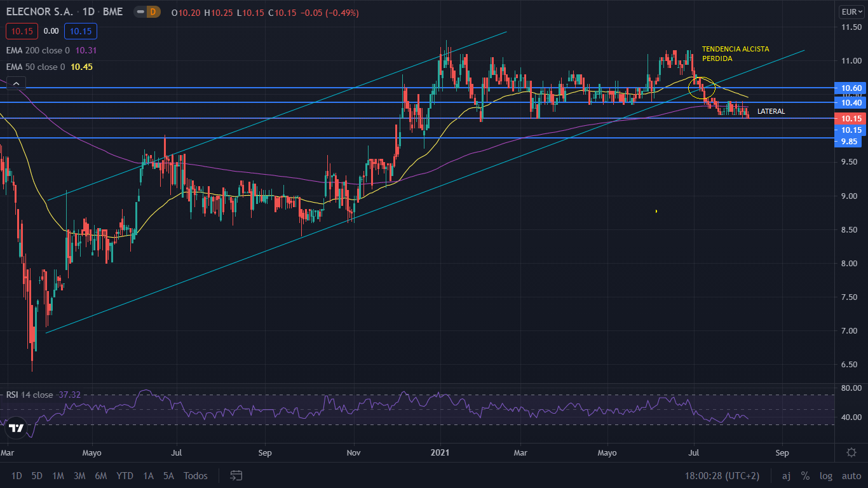Switch to 6M time range
The height and width of the screenshot is (488, 868).
100,475
